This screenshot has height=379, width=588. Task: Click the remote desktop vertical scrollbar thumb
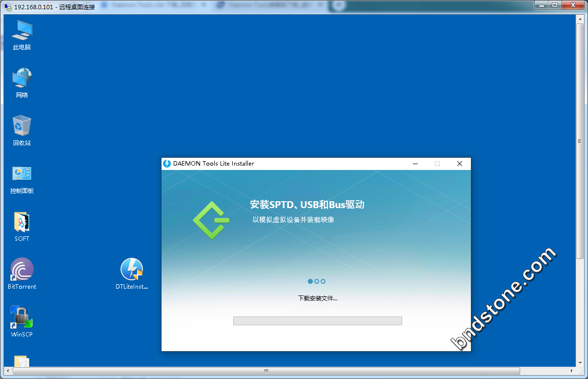580,141
